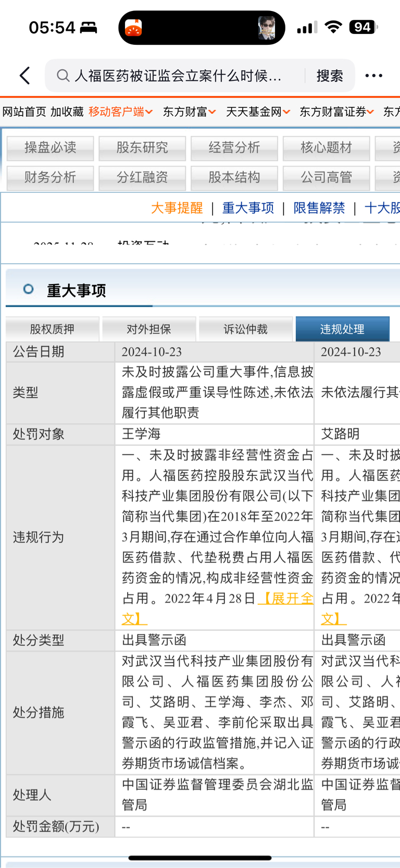The width and height of the screenshot is (400, 868).
Task: Expand the 移动客户端 dropdown
Action: tap(120, 112)
